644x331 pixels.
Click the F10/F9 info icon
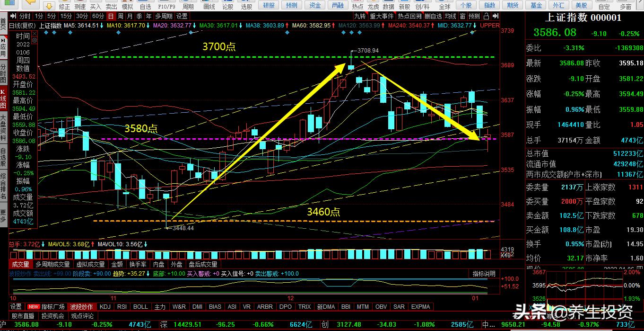click(166, 6)
